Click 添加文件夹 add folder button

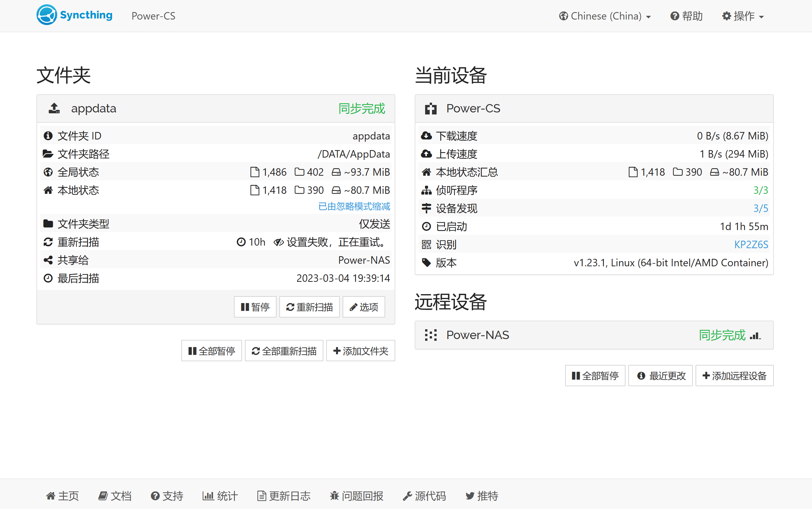[361, 351]
